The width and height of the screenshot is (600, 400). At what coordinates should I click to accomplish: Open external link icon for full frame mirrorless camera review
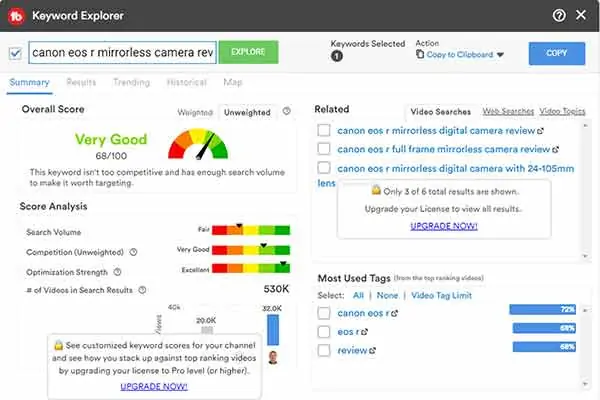(555, 150)
